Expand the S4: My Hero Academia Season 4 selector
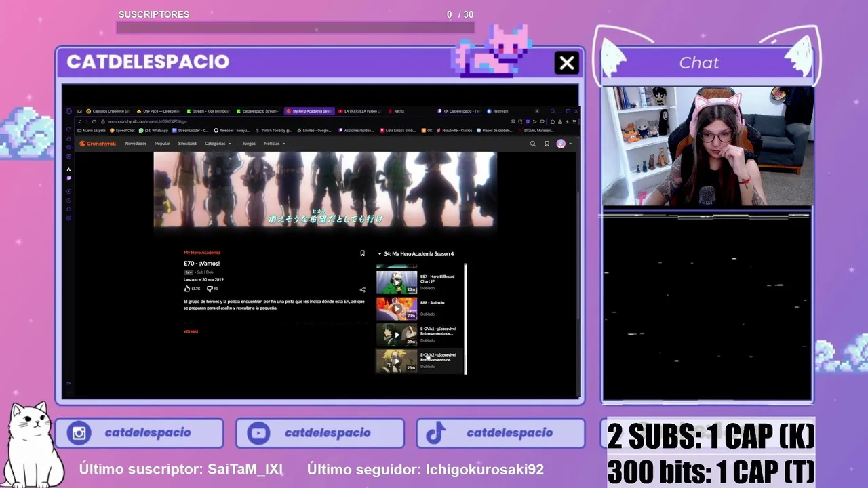Screen dimensions: 868x488 (416, 253)
